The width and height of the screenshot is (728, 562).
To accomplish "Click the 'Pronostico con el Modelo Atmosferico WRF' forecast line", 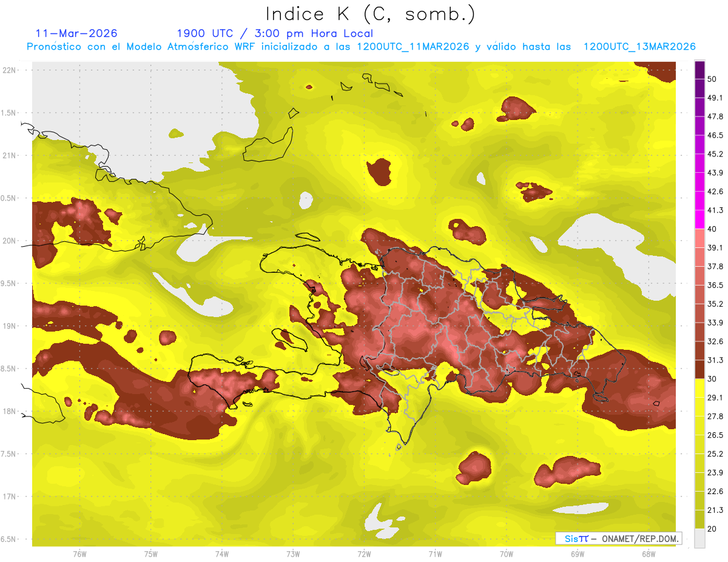I will click(x=361, y=47).
